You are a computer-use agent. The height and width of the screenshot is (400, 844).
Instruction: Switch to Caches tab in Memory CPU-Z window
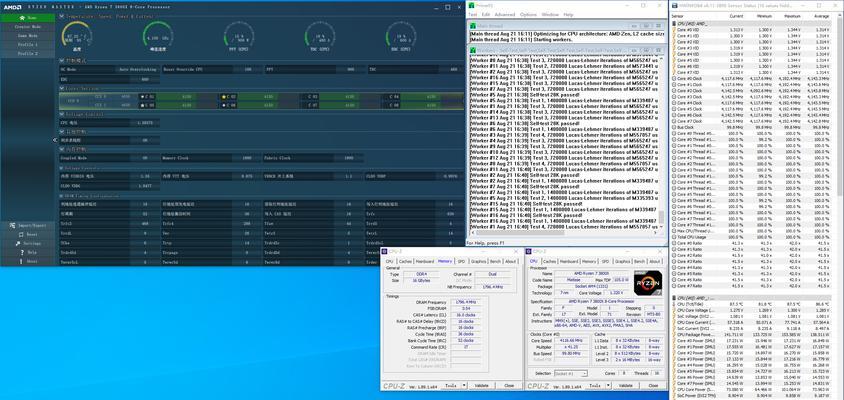pyautogui.click(x=405, y=261)
